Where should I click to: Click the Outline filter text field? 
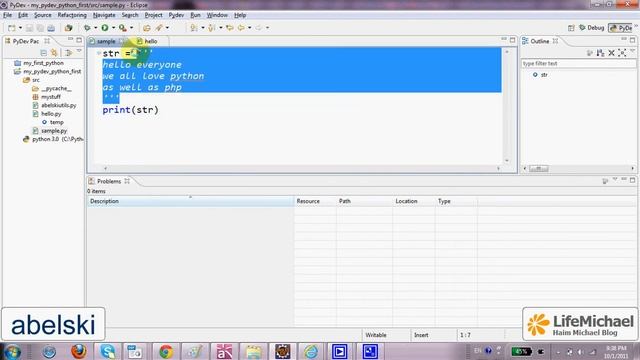pyautogui.click(x=578, y=64)
